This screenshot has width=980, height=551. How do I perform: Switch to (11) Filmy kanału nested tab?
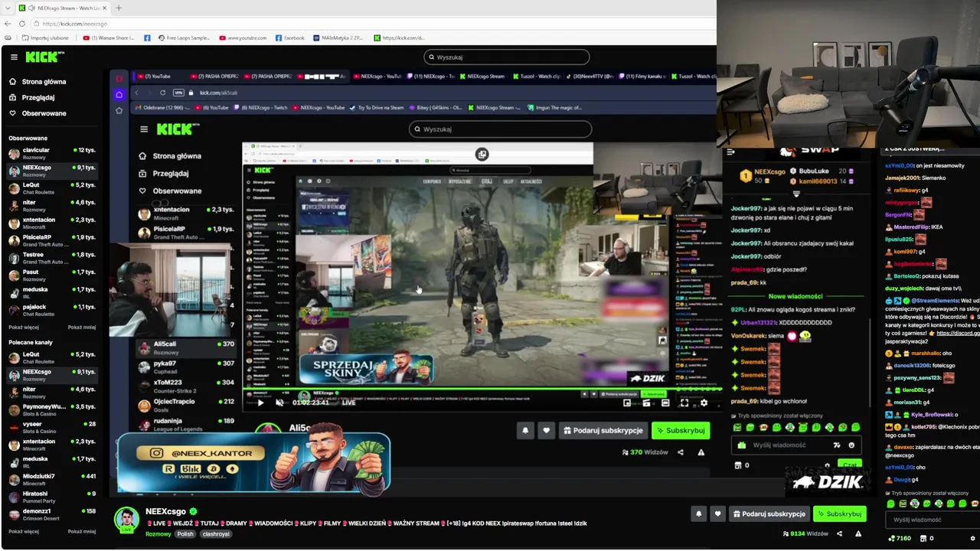pyautogui.click(x=642, y=77)
